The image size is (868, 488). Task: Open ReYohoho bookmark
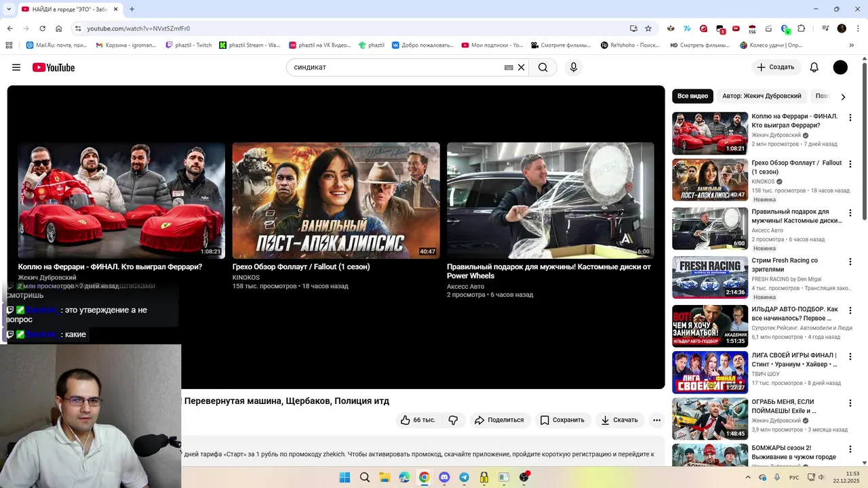click(x=630, y=45)
